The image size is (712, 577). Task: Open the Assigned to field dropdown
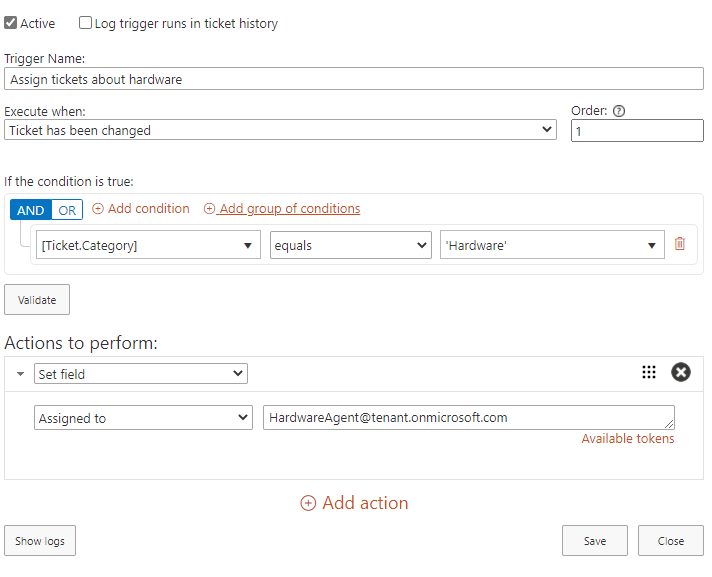point(143,418)
